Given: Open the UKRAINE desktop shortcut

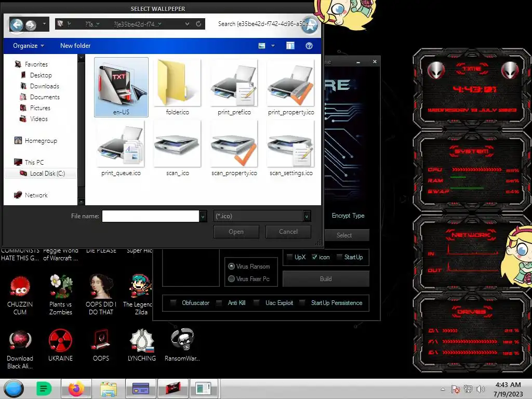Looking at the screenshot, I should click(x=60, y=344).
